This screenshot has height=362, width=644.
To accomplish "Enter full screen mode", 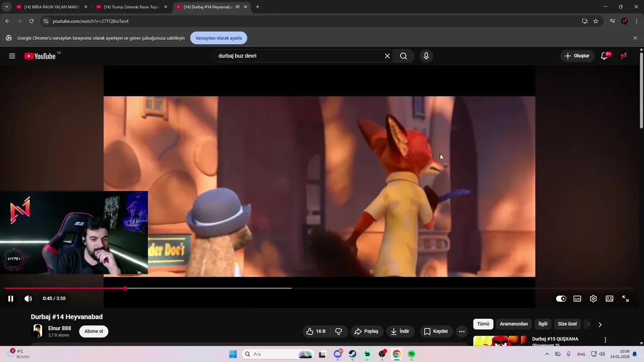I will [x=625, y=299].
